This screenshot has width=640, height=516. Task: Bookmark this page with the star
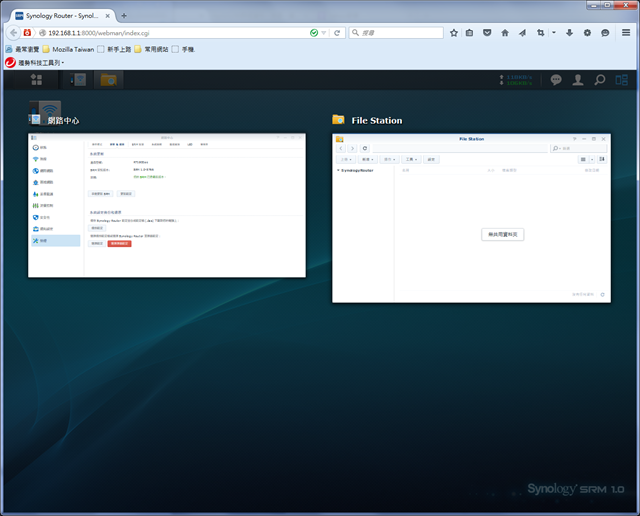point(453,33)
